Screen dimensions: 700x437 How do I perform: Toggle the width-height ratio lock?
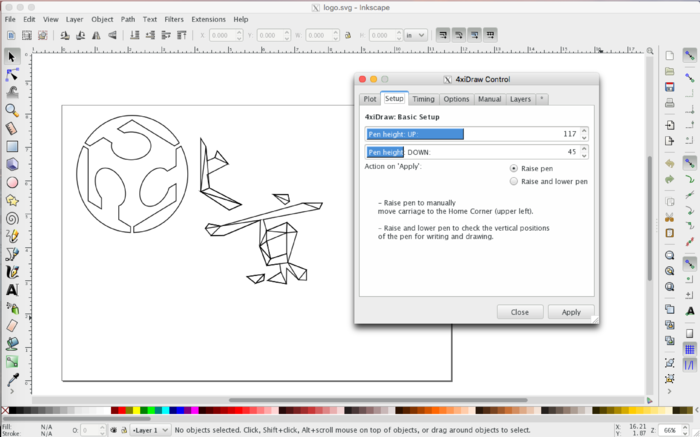tap(348, 35)
